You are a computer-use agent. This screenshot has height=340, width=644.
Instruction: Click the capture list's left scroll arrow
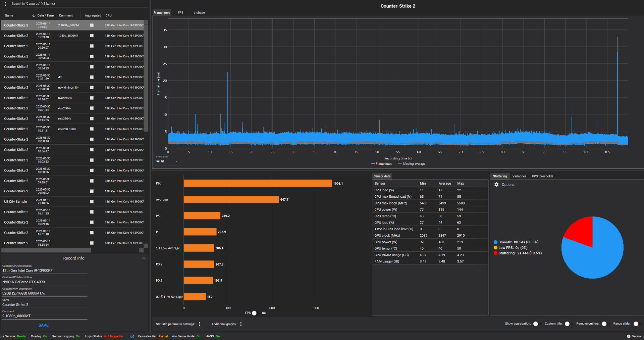tap(3, 250)
